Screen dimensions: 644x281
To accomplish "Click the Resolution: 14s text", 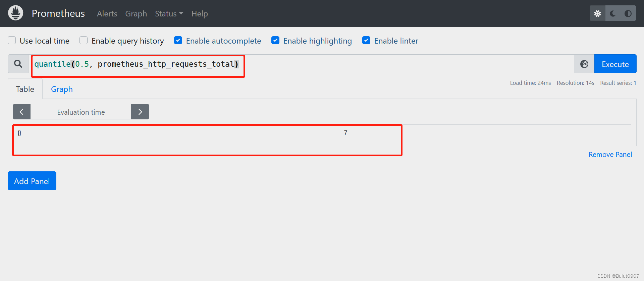I will 575,83.
